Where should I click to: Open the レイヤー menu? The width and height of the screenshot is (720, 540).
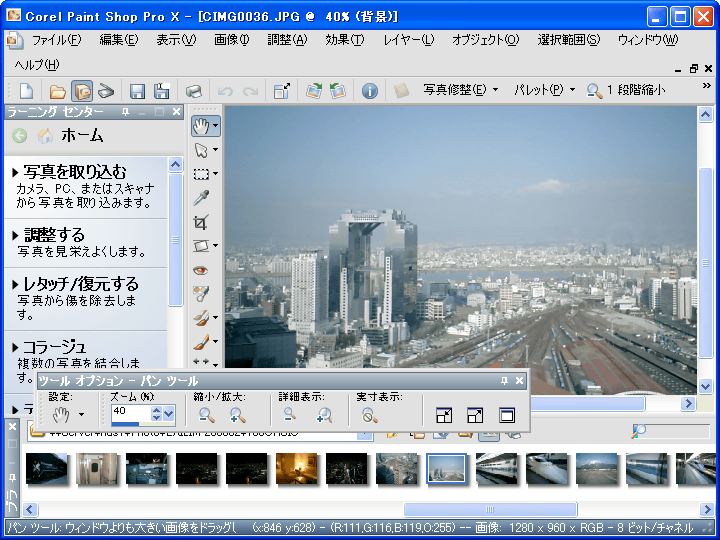click(x=409, y=40)
